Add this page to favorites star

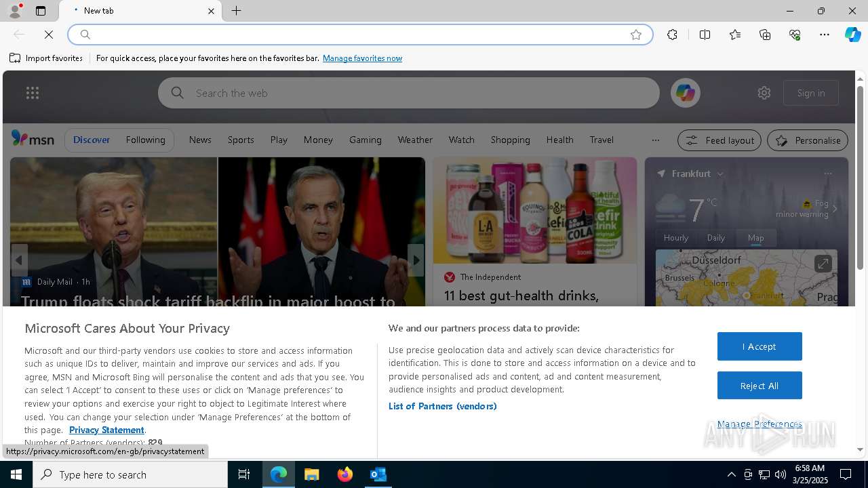[636, 35]
